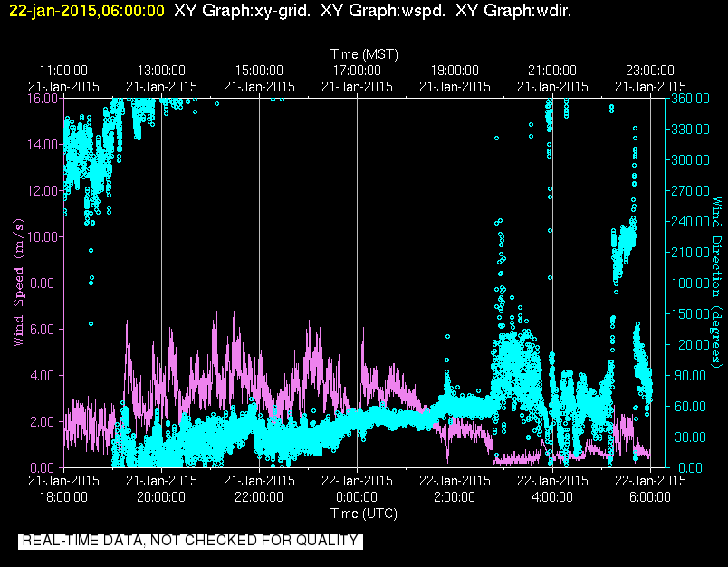Click the 0:00:00 UTC tick label
Viewport: 728px width, 567px height.
pyautogui.click(x=357, y=497)
